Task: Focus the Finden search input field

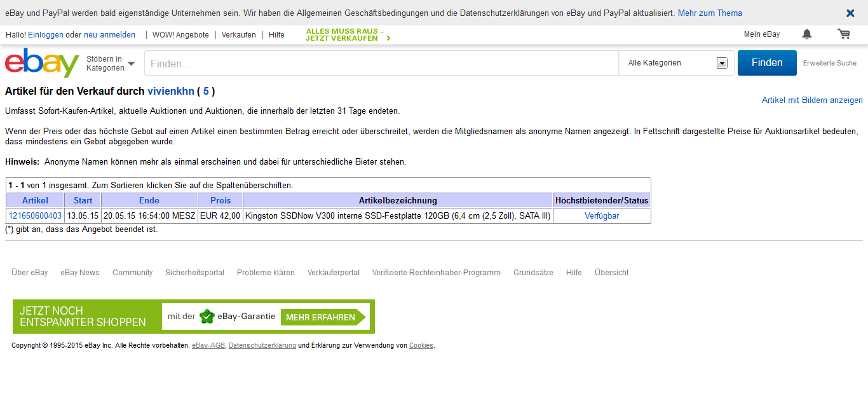Action: [x=381, y=64]
